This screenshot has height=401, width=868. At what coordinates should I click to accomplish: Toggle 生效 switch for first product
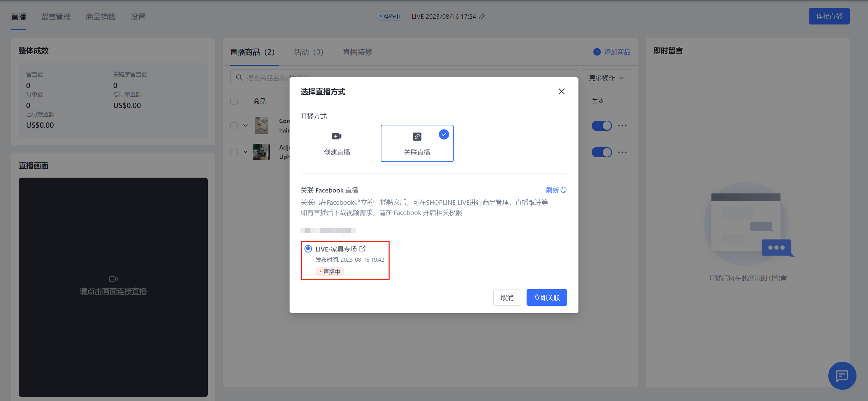coord(602,126)
